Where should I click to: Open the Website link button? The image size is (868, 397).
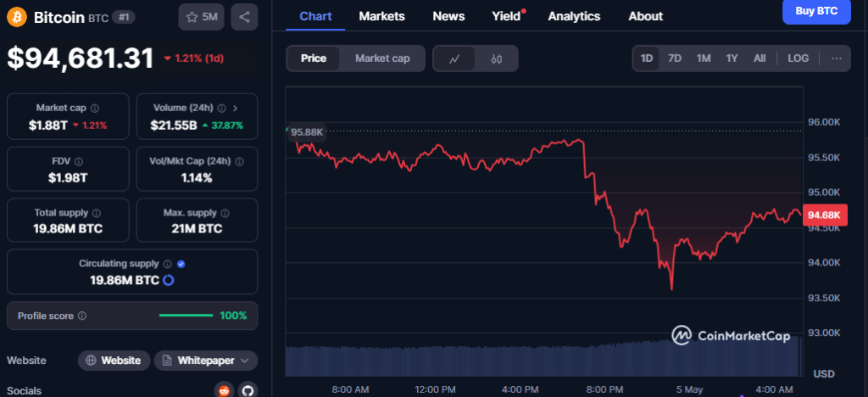114,361
